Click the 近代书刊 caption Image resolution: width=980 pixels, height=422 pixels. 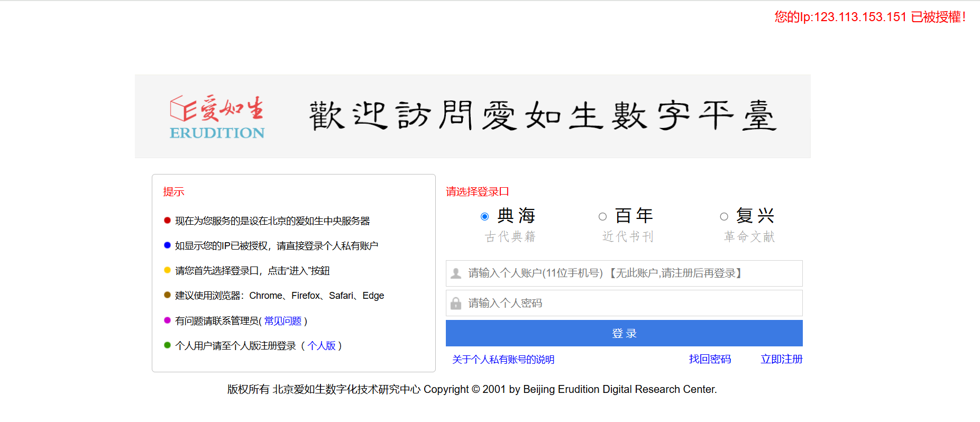point(628,236)
